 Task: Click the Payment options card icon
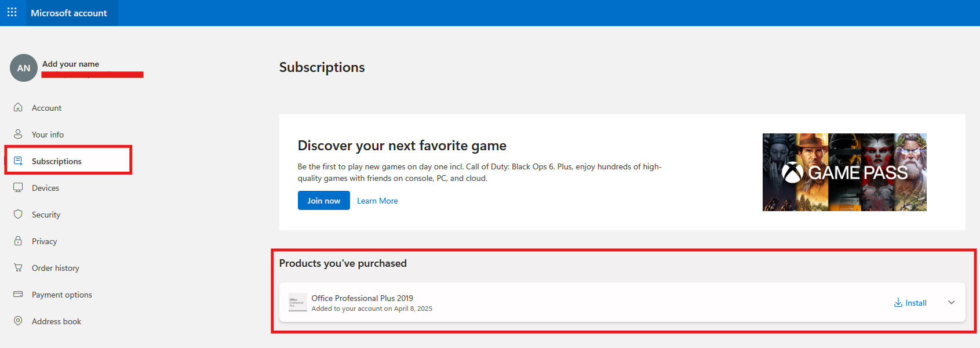pos(18,294)
